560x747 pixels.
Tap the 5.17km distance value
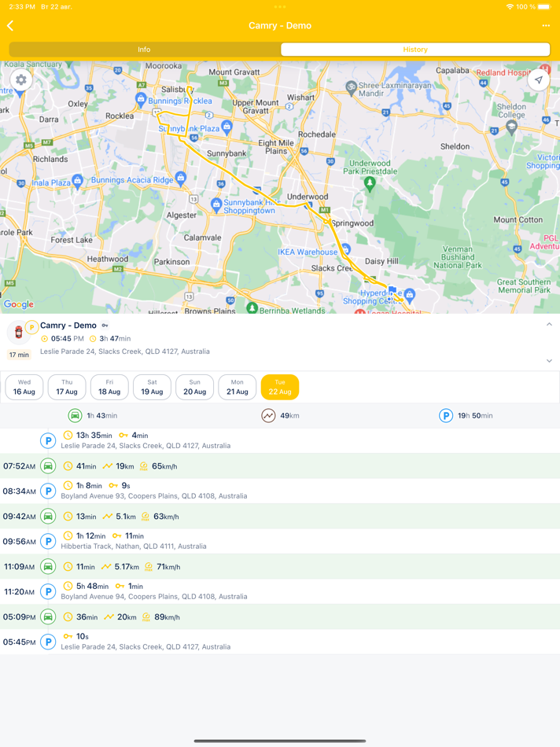(x=127, y=567)
